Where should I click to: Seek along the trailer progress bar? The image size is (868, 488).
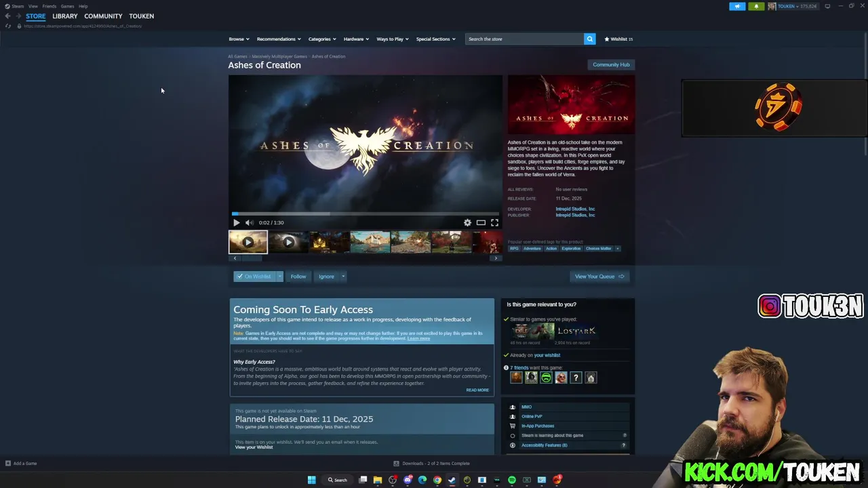tap(365, 213)
